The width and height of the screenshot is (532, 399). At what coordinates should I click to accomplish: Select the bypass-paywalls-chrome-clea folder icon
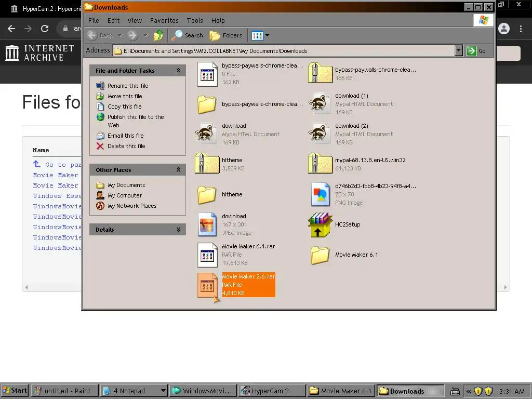tap(207, 104)
